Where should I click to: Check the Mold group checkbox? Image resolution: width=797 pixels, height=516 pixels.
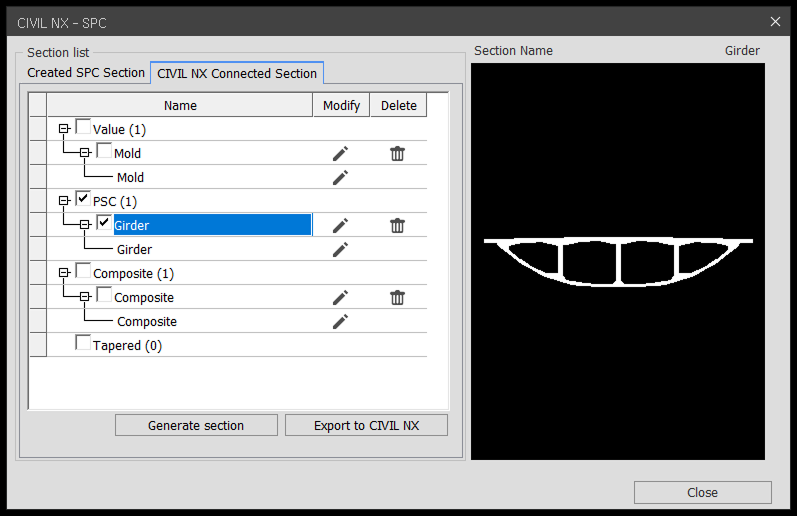point(104,150)
